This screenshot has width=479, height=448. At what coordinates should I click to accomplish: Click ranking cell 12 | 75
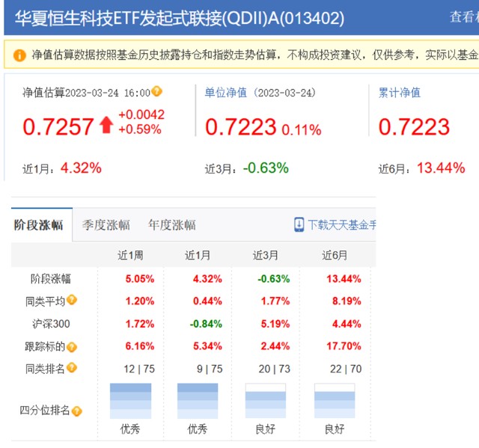click(x=139, y=369)
